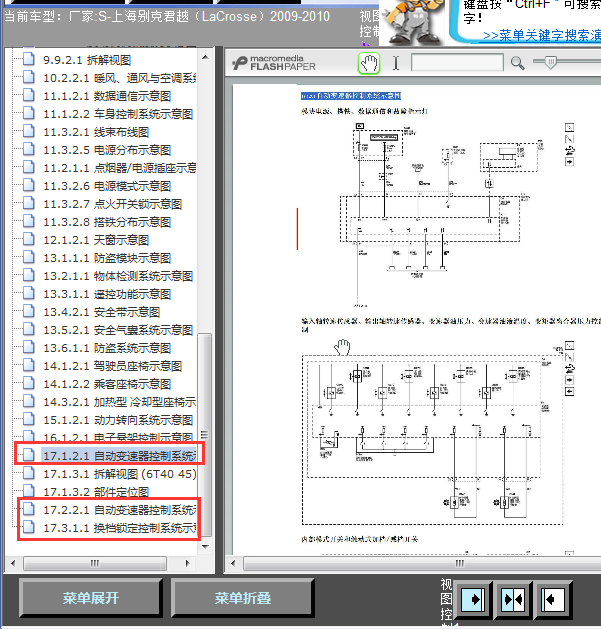Click the 菜单折叠 button
This screenshot has width=601, height=629.
[243, 598]
